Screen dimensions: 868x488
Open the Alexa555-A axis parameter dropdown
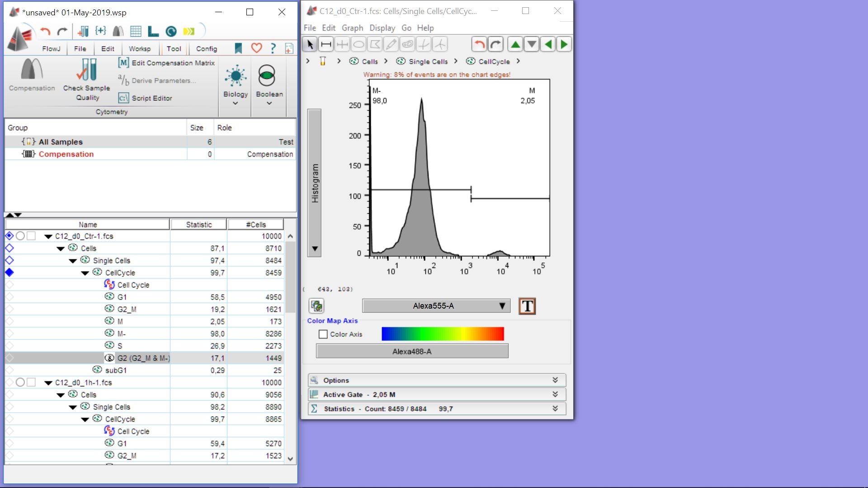[x=436, y=306]
